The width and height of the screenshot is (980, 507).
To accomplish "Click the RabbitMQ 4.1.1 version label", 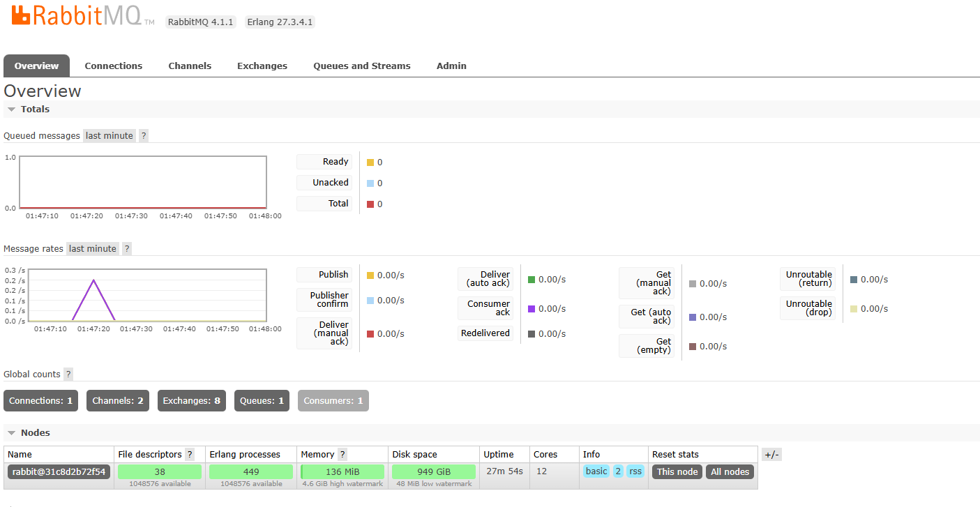I will coord(201,22).
